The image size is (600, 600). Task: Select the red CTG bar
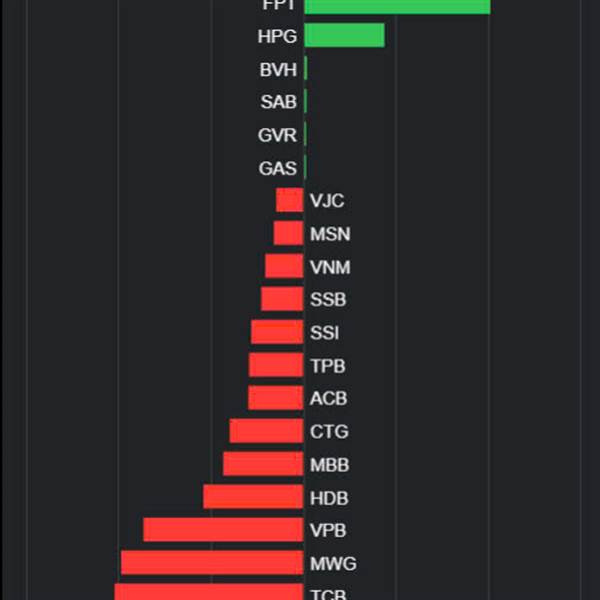tap(267, 431)
